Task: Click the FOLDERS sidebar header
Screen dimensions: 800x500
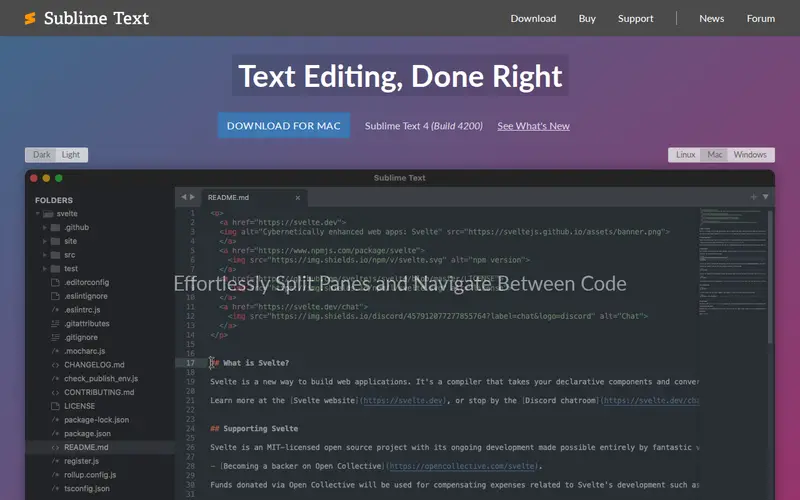Action: coord(54,200)
